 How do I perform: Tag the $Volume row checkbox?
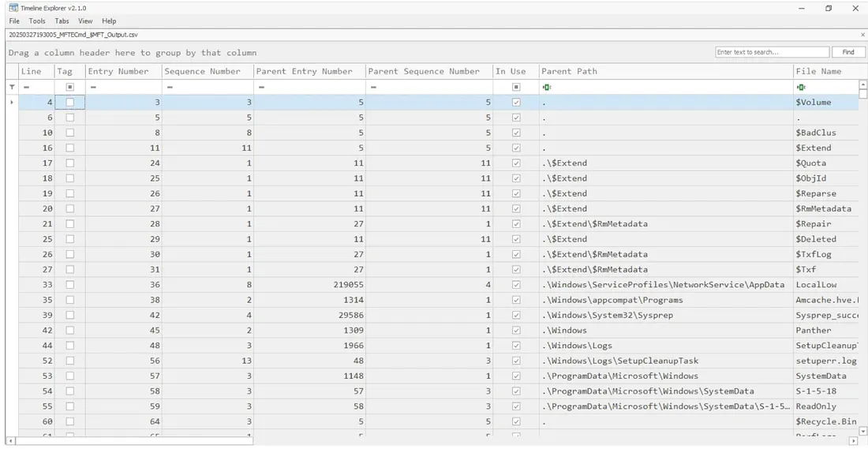(x=70, y=103)
